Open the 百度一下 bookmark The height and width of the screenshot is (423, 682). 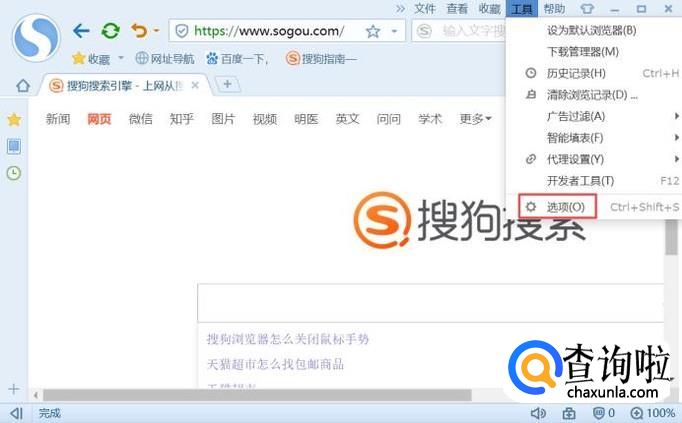tap(237, 58)
